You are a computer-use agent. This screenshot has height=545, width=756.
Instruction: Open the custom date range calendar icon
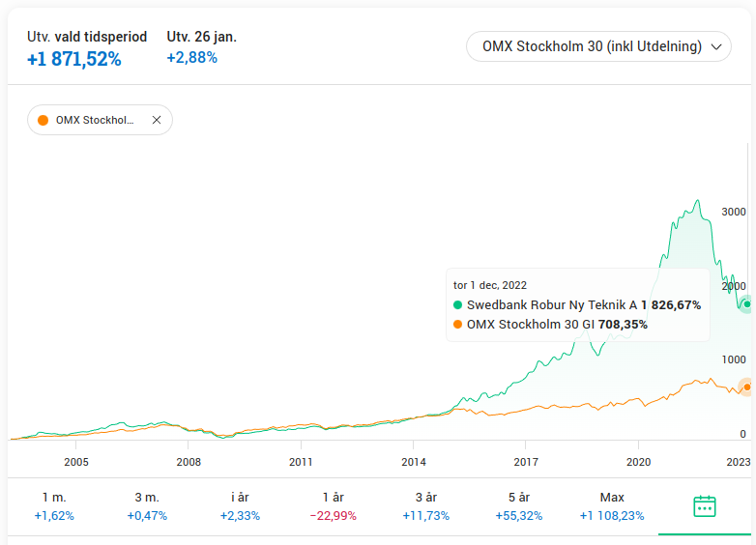point(705,506)
